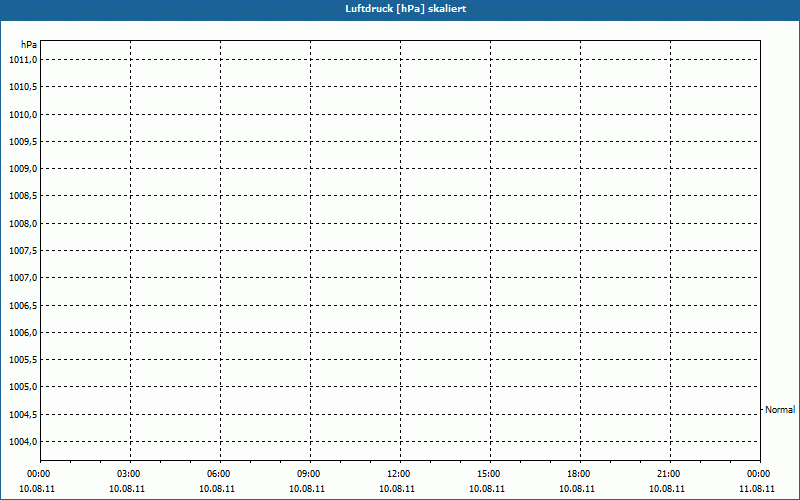Select the 1009,0 y-axis label
This screenshot has height=500, width=800.
click(x=23, y=169)
